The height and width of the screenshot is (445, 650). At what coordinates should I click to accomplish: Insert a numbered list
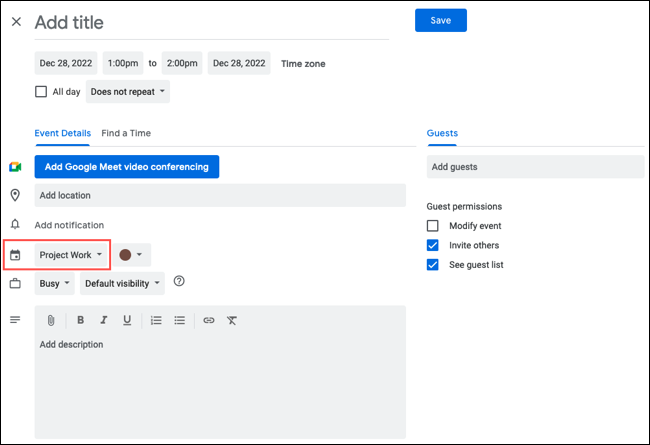tap(156, 320)
